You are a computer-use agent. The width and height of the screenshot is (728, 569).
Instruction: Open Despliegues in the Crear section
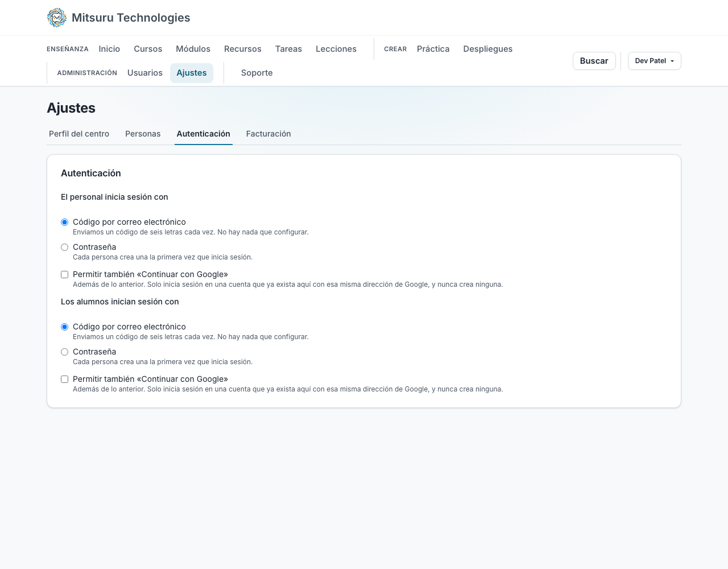coord(487,49)
